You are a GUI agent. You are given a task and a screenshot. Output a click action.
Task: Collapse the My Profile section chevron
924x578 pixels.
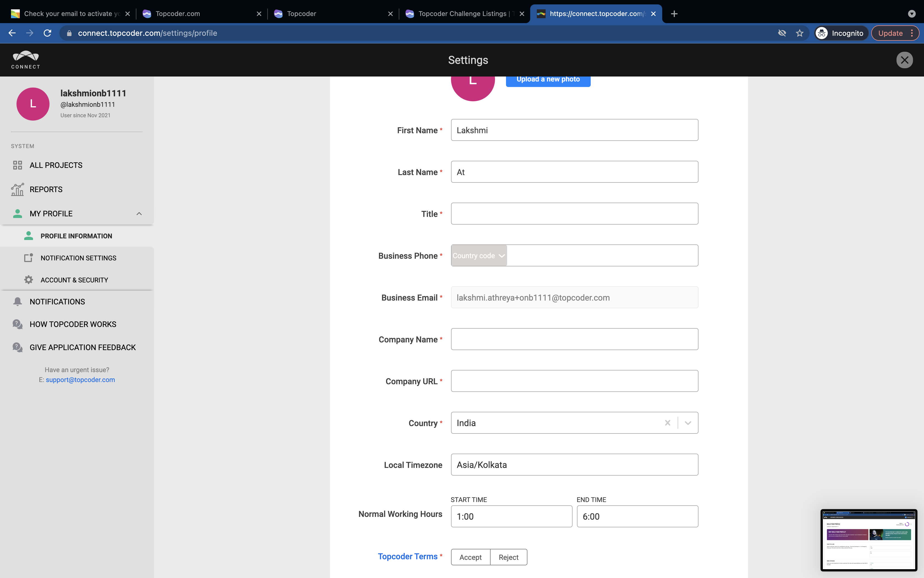click(139, 214)
